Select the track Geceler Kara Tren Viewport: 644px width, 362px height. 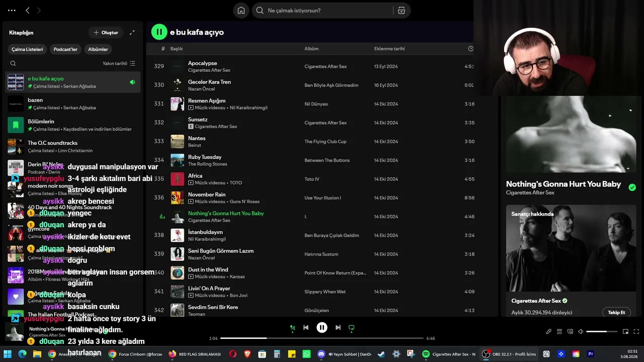tap(209, 82)
